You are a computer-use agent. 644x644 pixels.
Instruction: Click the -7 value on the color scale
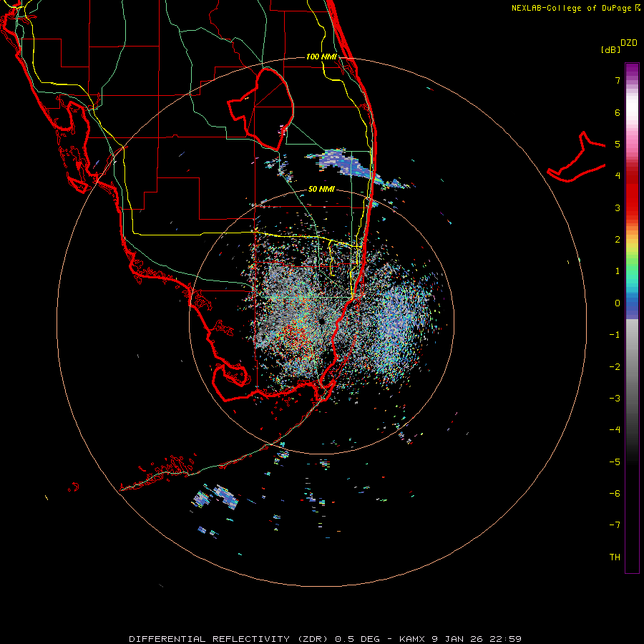[615, 525]
